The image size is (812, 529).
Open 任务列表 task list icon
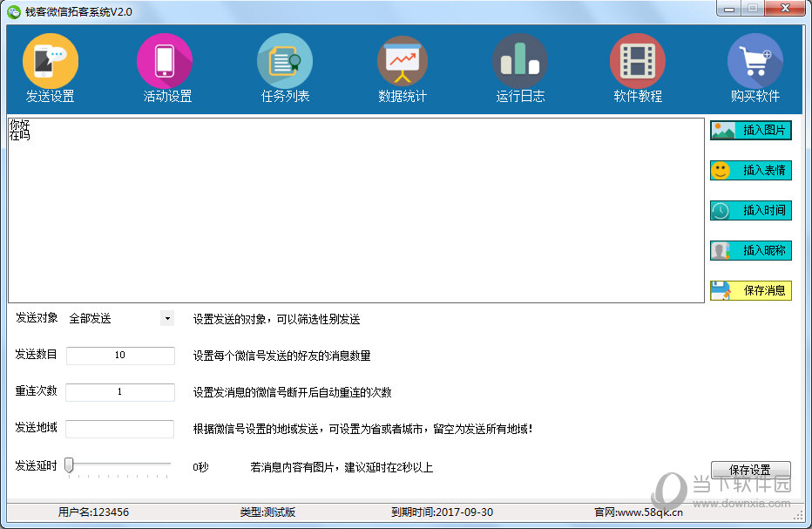tap(285, 62)
